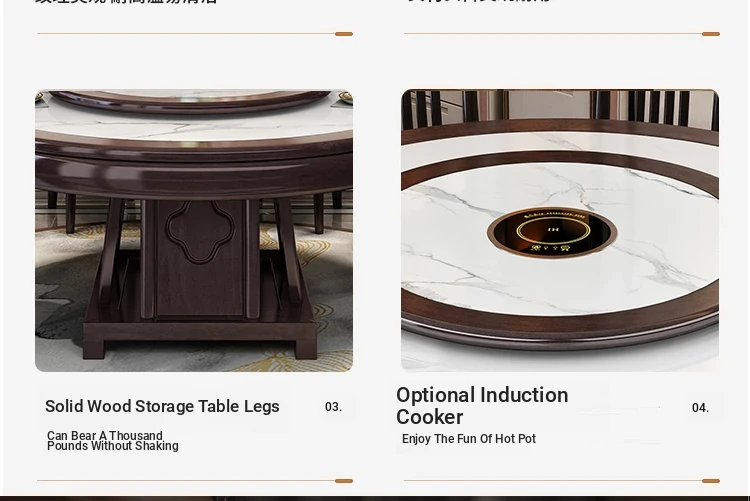Click the clover-shaped carving on the table leg
Image resolution: width=750 pixels, height=501 pixels.
coord(200,232)
